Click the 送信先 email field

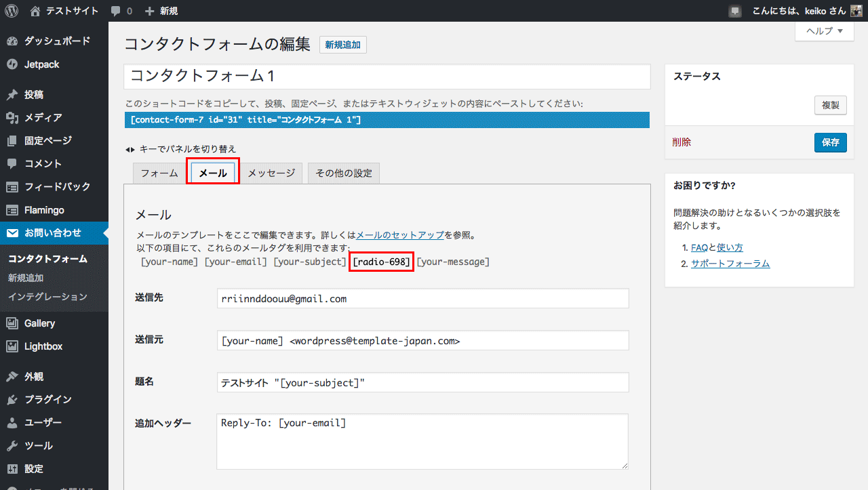coord(422,298)
